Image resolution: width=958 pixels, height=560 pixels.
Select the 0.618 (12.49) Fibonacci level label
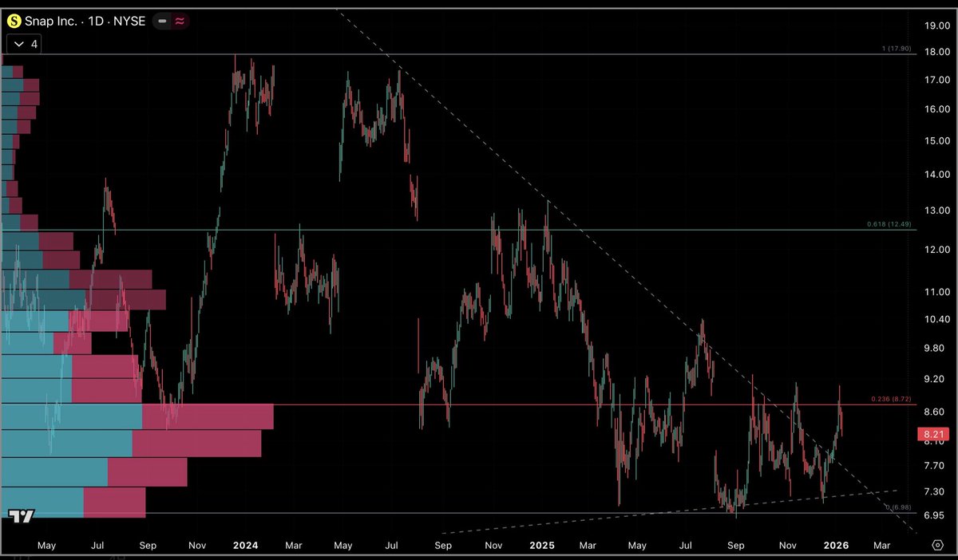point(891,224)
